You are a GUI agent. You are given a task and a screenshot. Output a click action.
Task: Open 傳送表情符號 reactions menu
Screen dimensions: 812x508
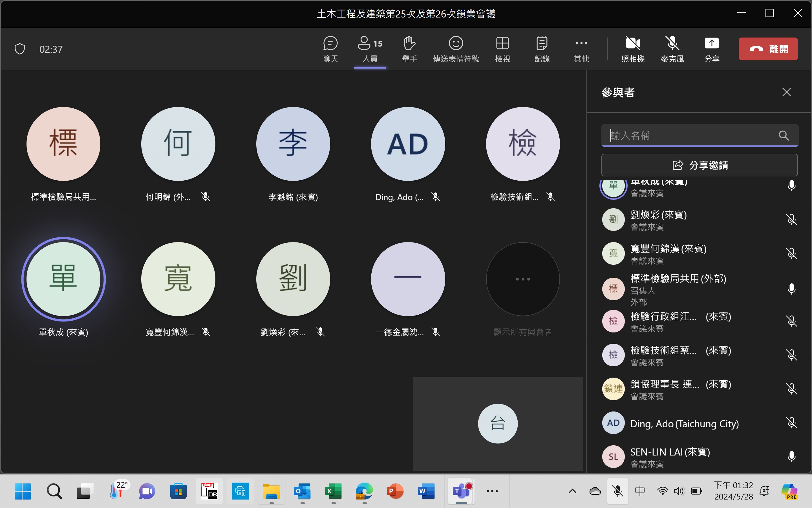(456, 49)
